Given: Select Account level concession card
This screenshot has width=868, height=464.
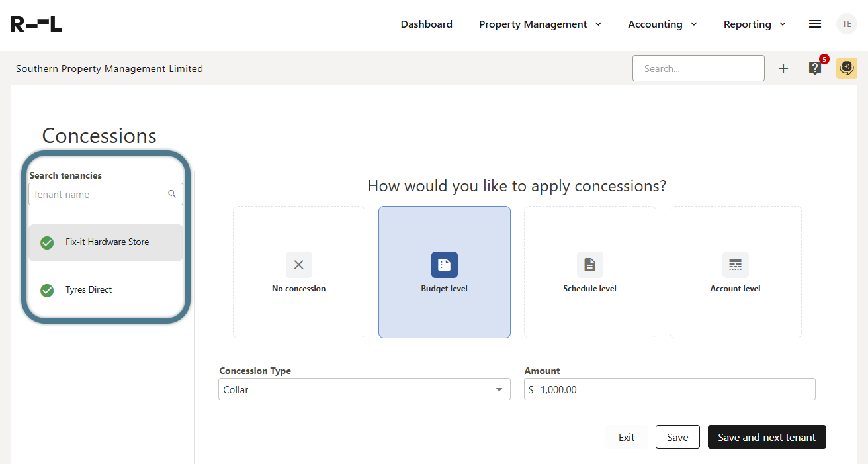Looking at the screenshot, I should [736, 272].
